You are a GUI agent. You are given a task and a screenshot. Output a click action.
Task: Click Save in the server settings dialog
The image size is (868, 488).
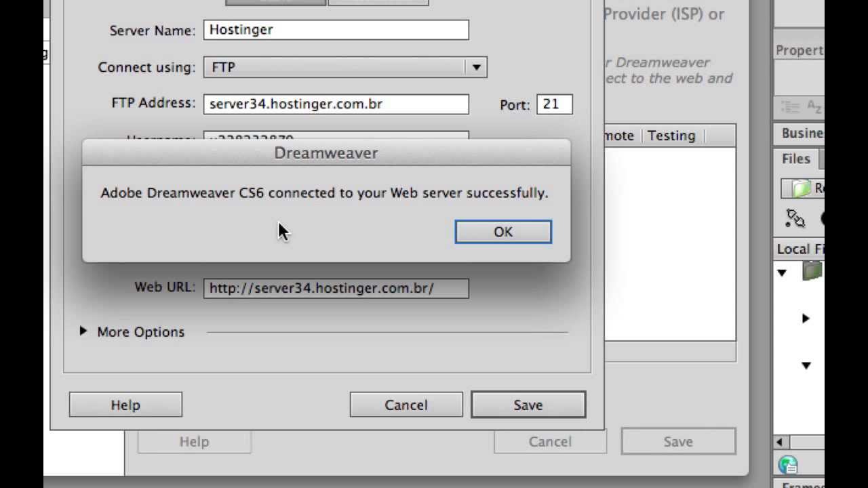[528, 405]
